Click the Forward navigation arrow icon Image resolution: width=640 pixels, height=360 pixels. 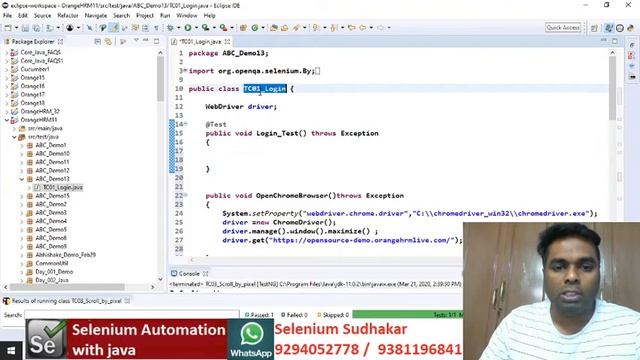pos(380,28)
